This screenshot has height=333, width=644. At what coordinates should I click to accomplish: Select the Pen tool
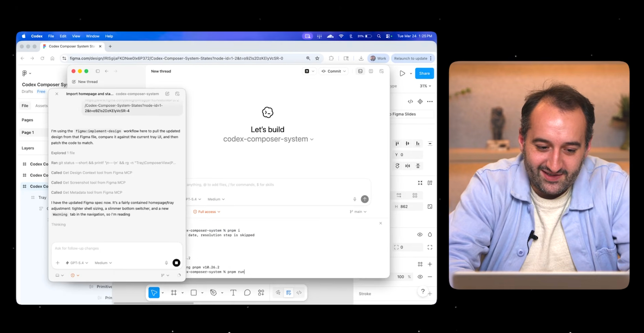pos(213,292)
